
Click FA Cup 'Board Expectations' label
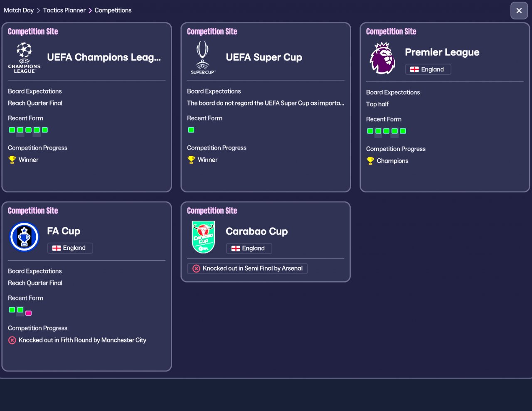point(35,271)
